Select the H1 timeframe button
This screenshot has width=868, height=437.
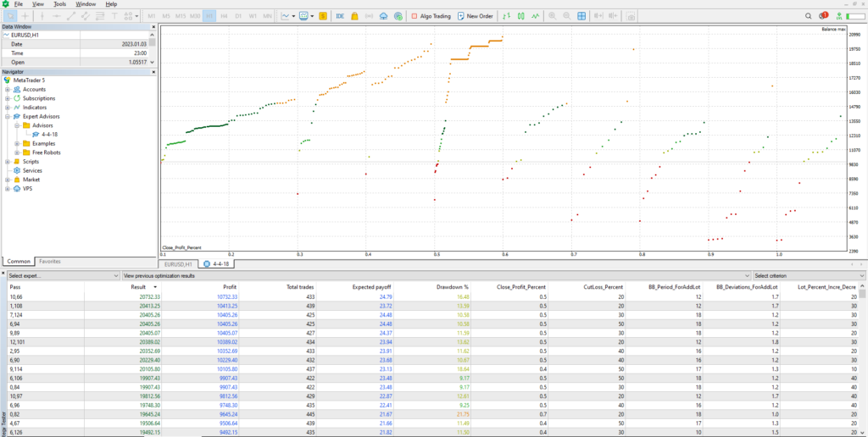209,16
